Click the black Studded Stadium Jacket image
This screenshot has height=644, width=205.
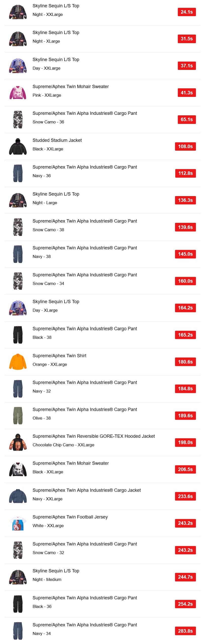(18, 146)
